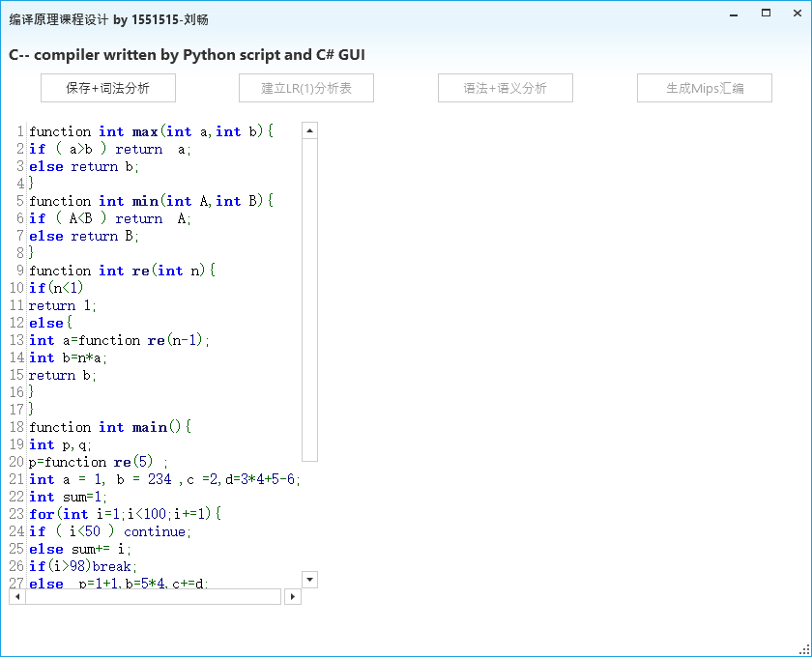Click the 保存+词法分析 button
This screenshot has height=657, width=812.
(108, 88)
